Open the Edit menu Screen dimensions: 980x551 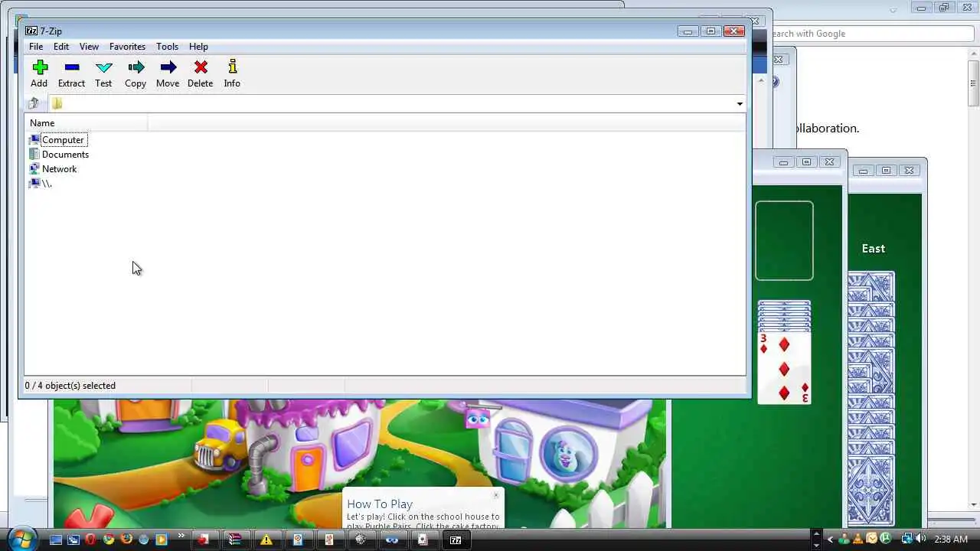61,47
